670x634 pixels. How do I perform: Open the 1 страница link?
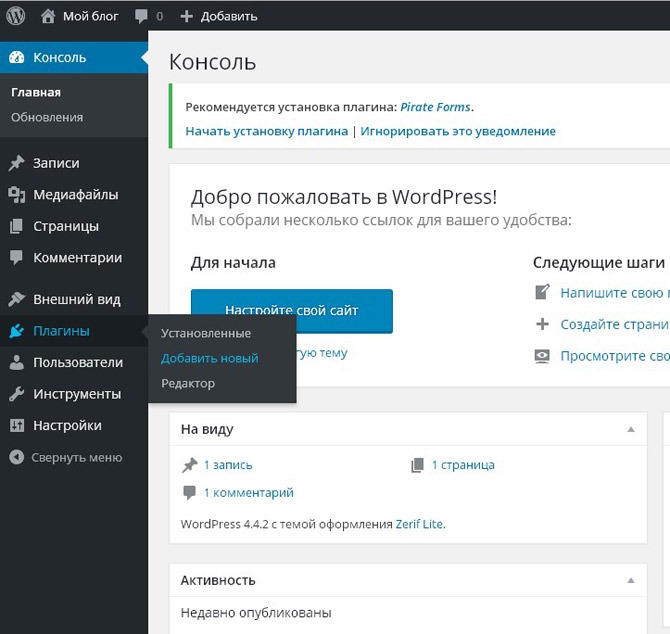[x=463, y=465]
